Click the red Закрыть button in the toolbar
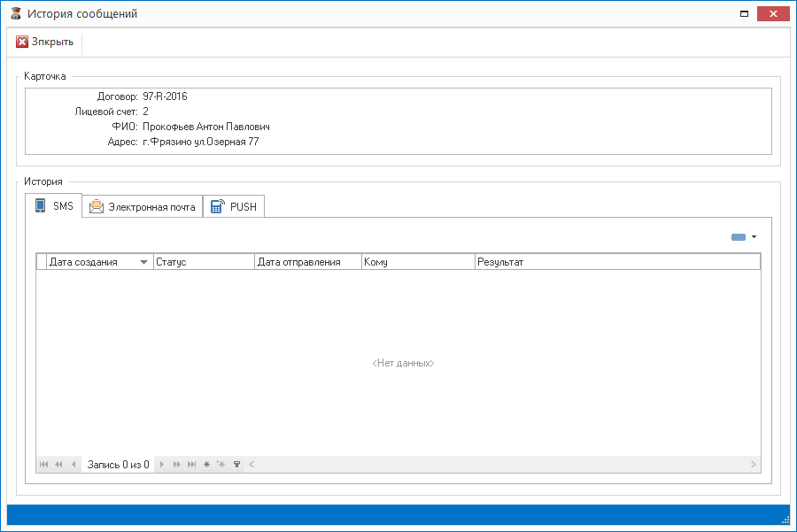This screenshot has height=532, width=797. (45, 42)
